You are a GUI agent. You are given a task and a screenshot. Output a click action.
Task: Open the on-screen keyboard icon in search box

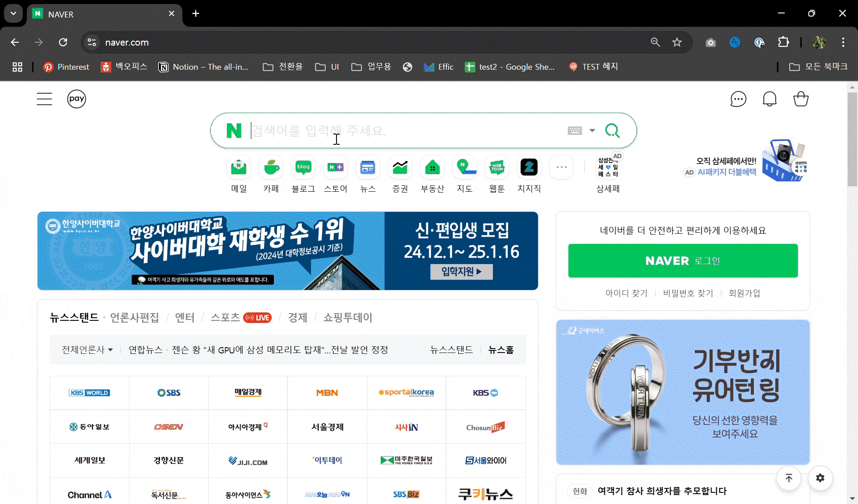click(575, 130)
